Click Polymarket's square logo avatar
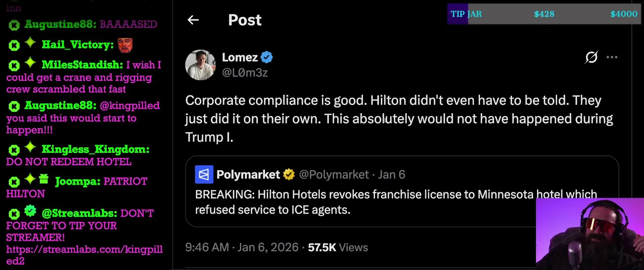 [x=204, y=174]
